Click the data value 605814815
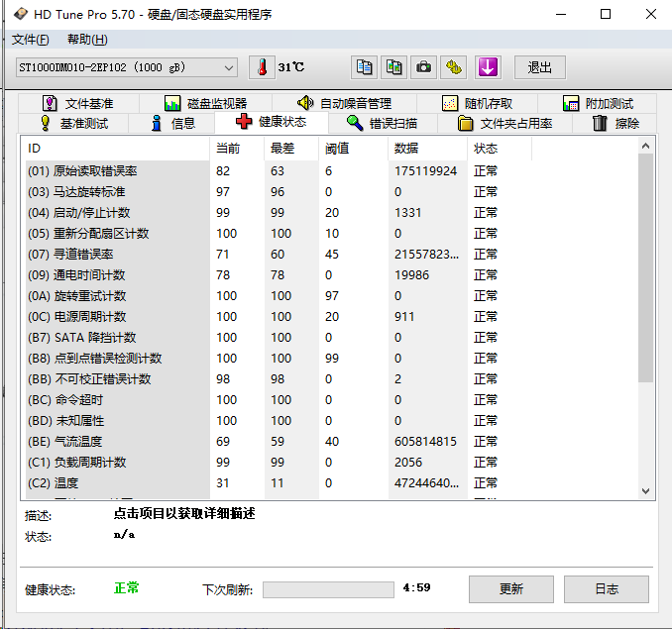 click(425, 442)
